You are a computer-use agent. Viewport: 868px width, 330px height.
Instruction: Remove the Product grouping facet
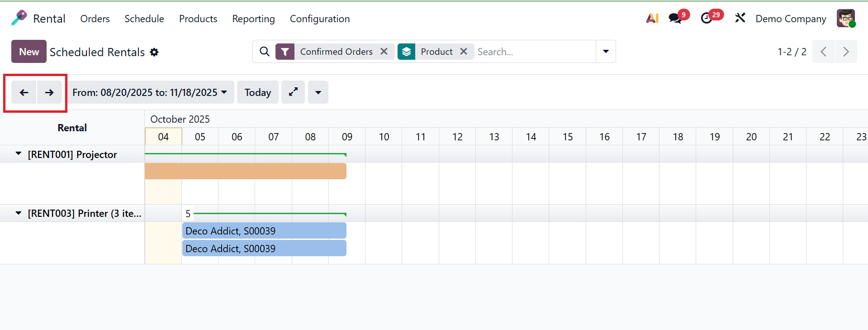pos(464,52)
